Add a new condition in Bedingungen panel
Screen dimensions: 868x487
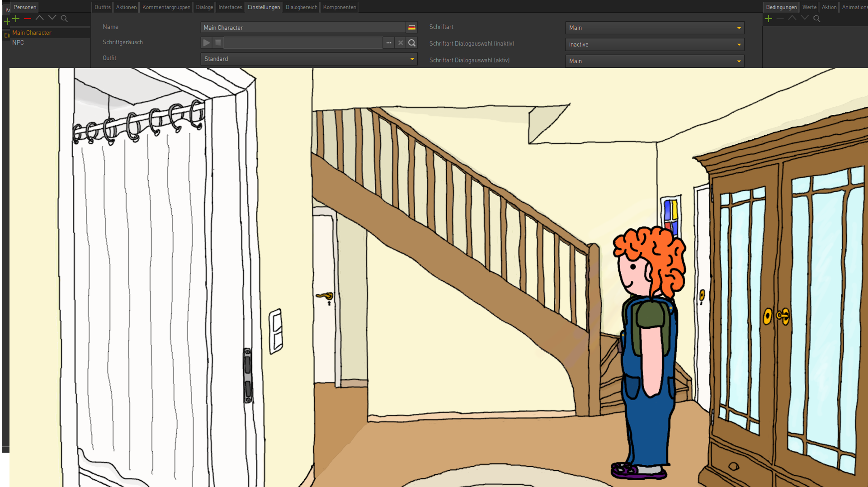769,19
